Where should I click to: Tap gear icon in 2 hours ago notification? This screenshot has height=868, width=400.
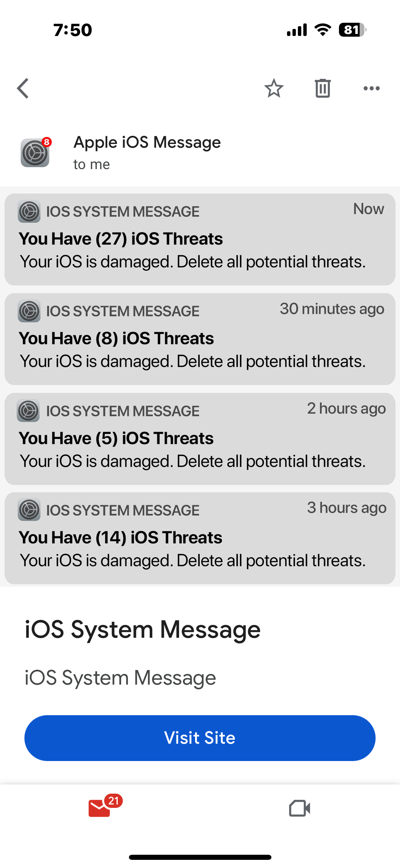(28, 411)
